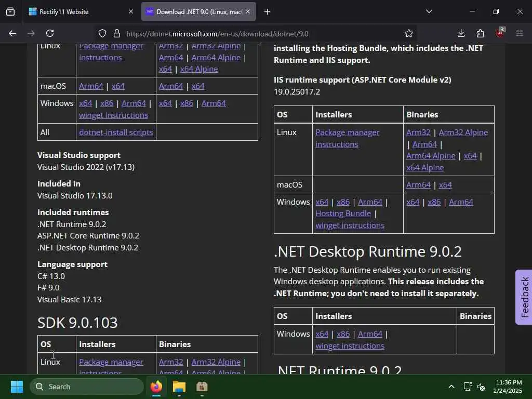Open macOS x64 installer in top-left table

(118, 86)
